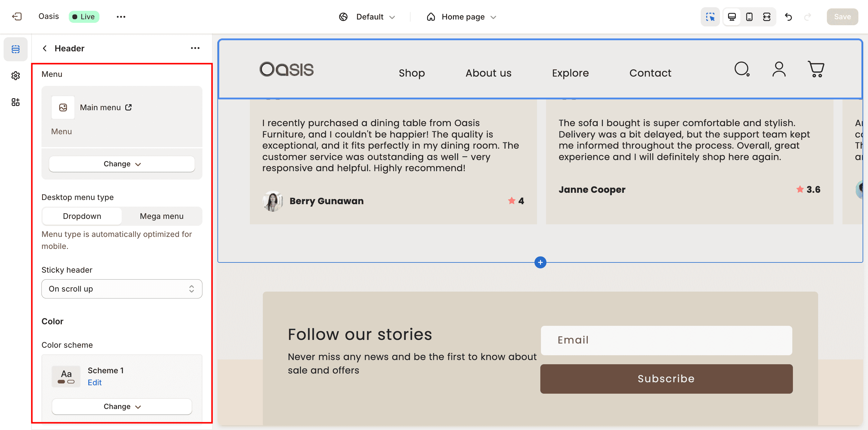Toggle the inspector selection tool

(x=710, y=17)
